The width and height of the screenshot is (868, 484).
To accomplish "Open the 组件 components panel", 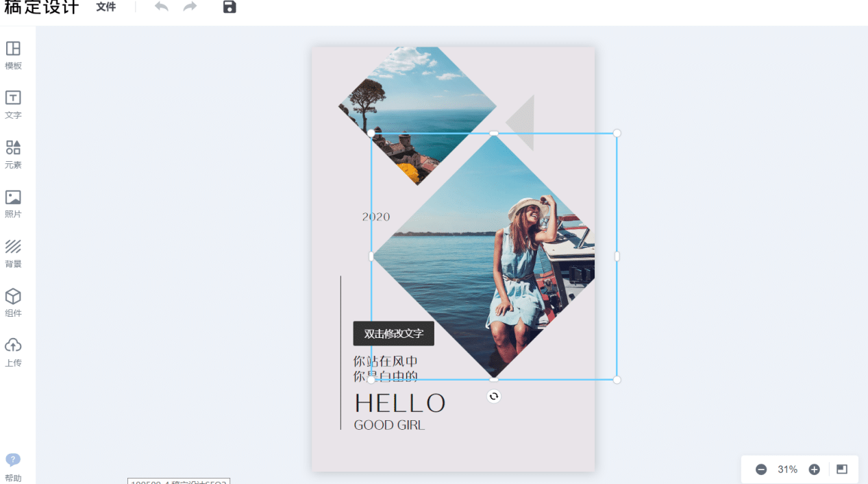I will (13, 302).
